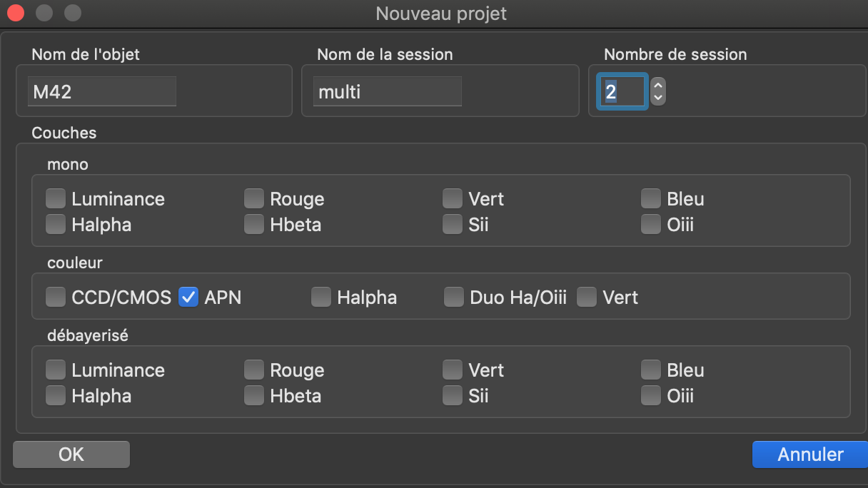
Task: Confirm the new project with OK
Action: [x=71, y=454]
